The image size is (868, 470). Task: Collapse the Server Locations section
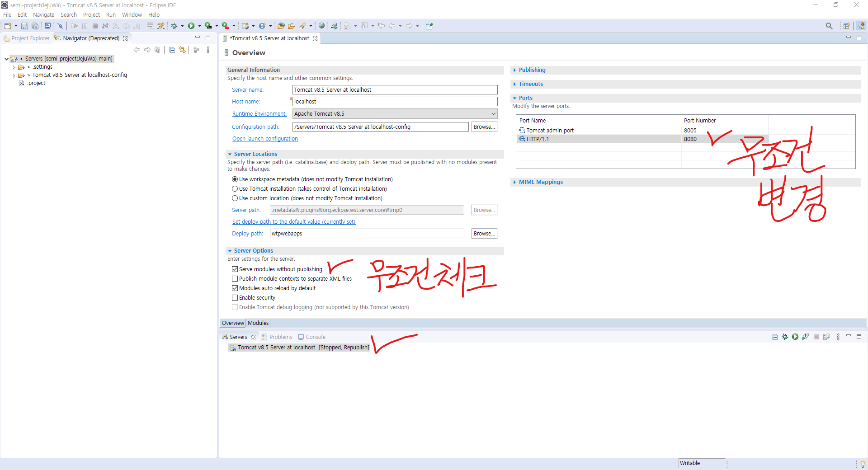tap(230, 154)
